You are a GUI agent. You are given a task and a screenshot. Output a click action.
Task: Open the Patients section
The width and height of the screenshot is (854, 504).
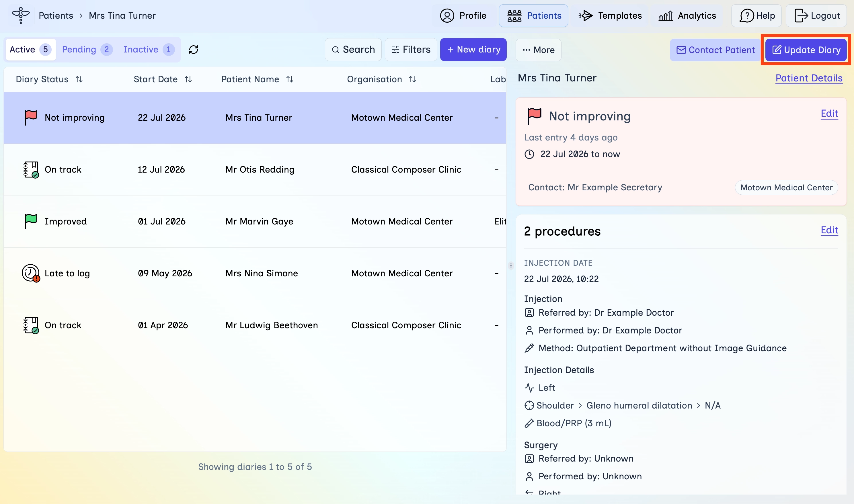533,15
